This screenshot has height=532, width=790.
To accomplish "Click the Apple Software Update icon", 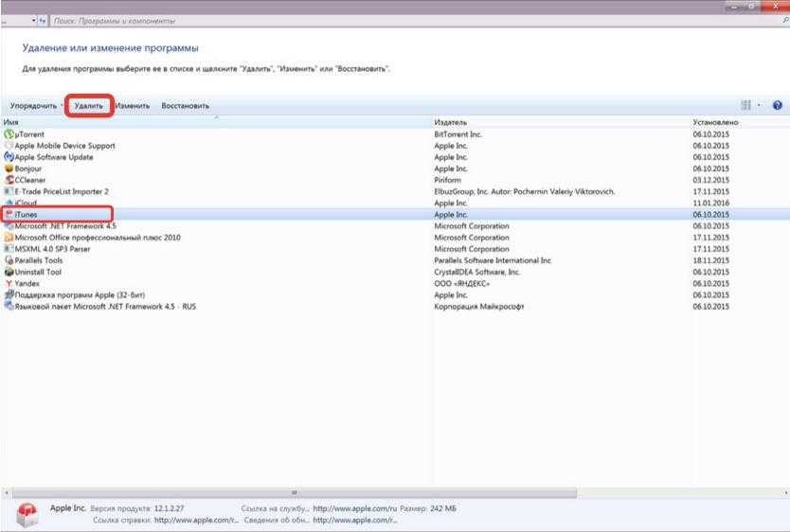I will point(9,157).
